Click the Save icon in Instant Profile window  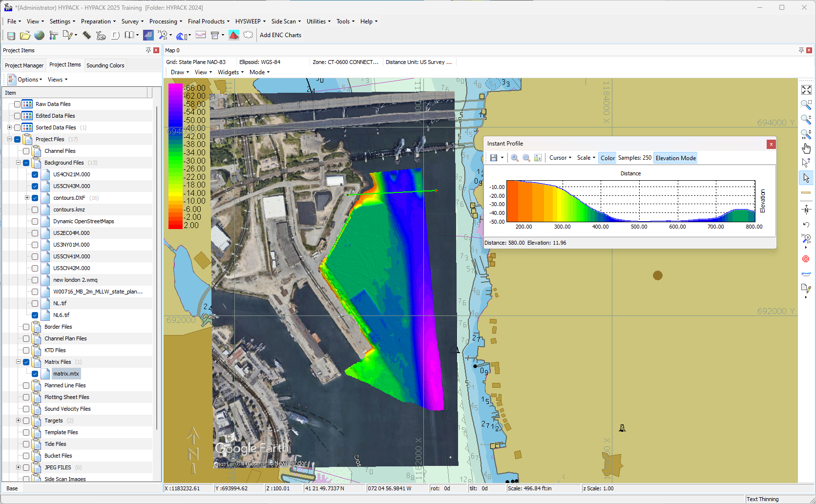point(494,158)
